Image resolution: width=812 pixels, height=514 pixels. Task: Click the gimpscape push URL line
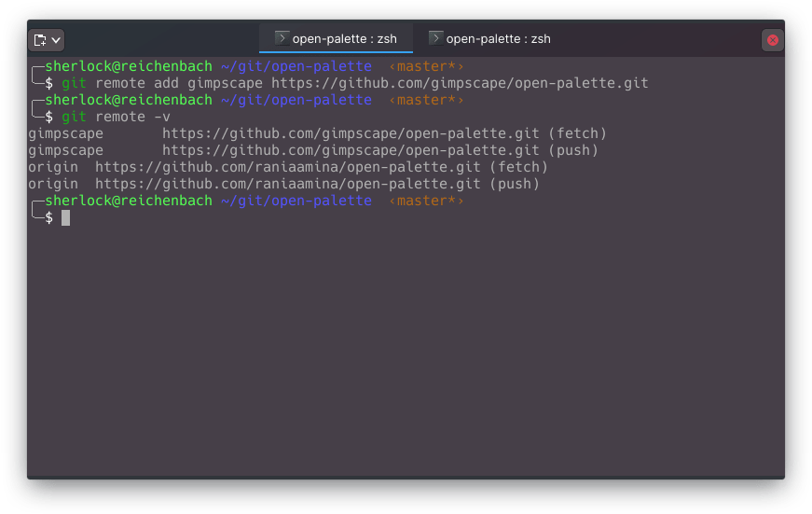[x=313, y=150]
